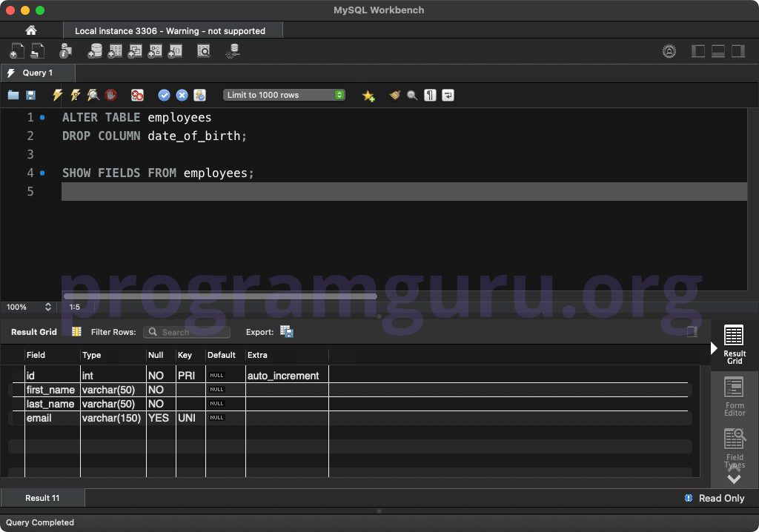
Task: Click the line 4 statement marker dot
Action: [42, 173]
